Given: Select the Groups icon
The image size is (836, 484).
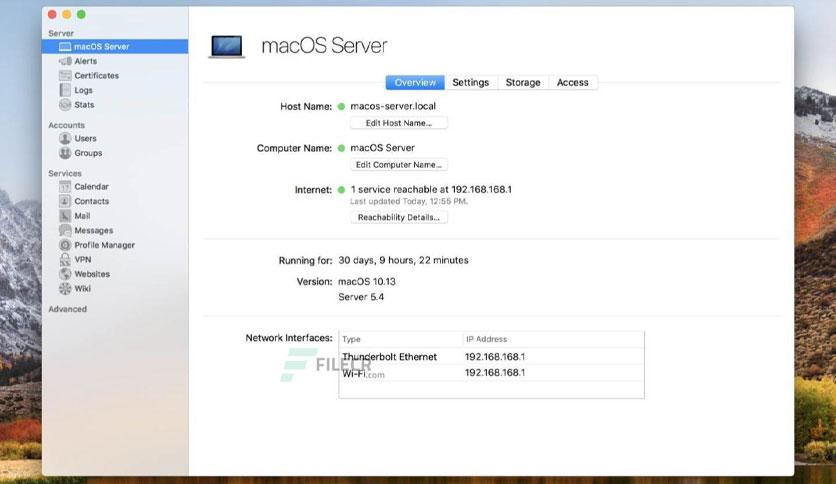Looking at the screenshot, I should point(65,153).
